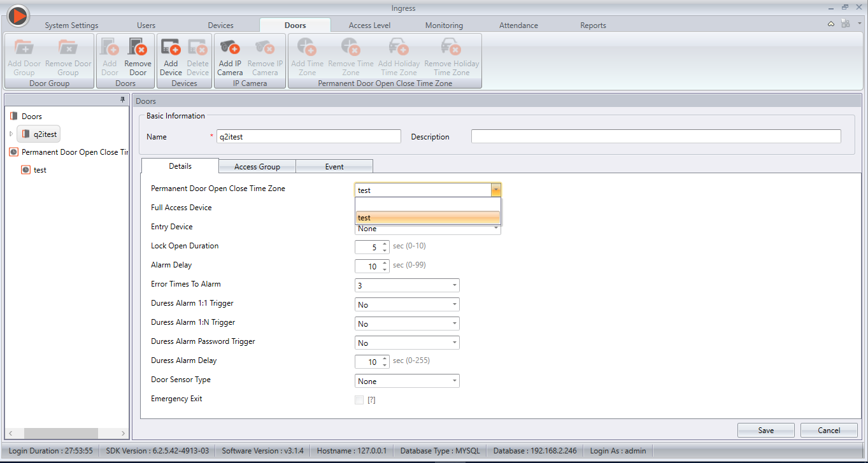Decrease Alarm Delay with down arrow
This screenshot has width=868, height=463.
coord(385,269)
